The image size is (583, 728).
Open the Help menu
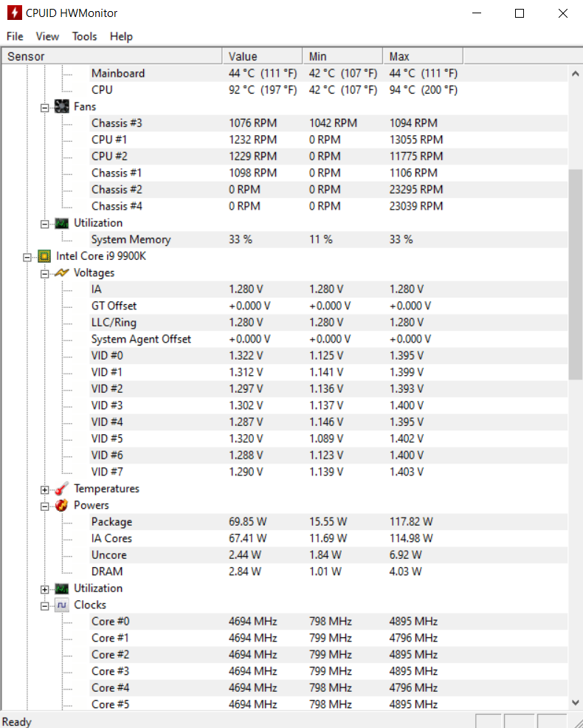click(121, 36)
